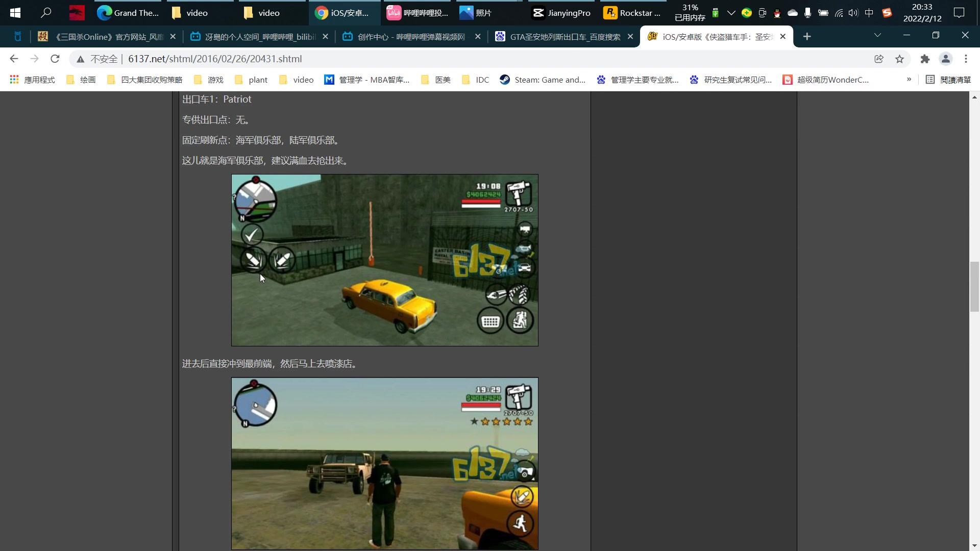The height and width of the screenshot is (551, 980).
Task: Open the 超级简历WonderC bookmark
Action: coord(826,80)
